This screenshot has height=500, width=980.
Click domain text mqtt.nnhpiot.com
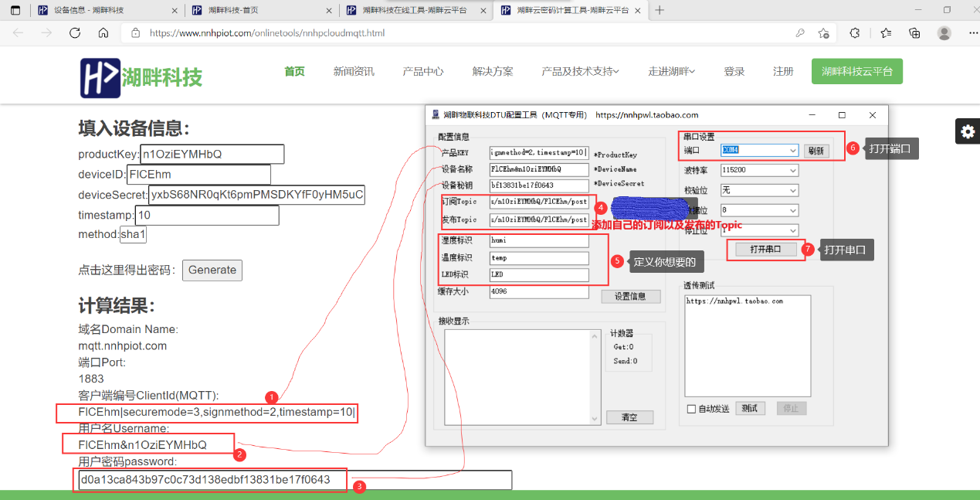(123, 345)
